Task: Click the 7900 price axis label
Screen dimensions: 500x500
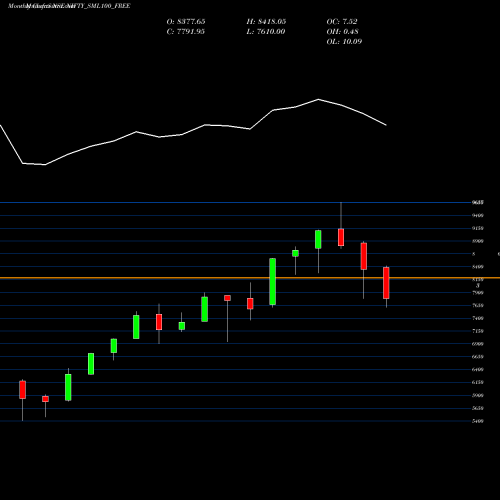Action: [478, 293]
